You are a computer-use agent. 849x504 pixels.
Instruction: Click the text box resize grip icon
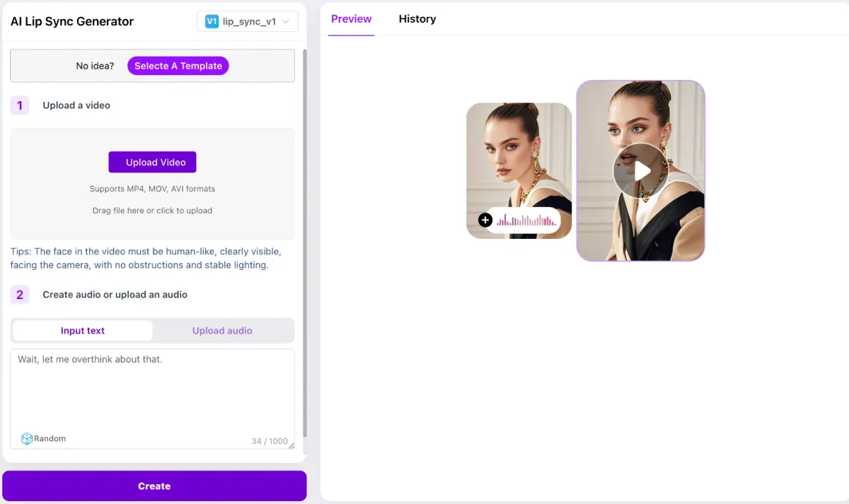coord(290,445)
